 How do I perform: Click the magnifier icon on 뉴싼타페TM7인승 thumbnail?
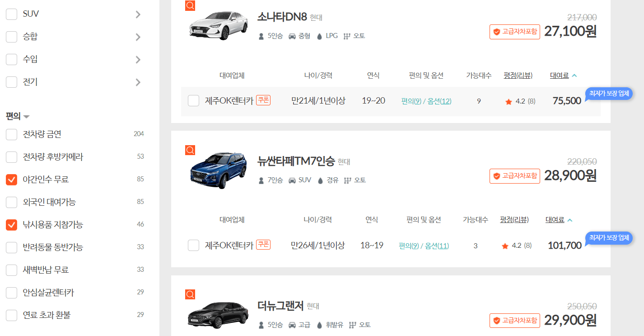tap(190, 150)
